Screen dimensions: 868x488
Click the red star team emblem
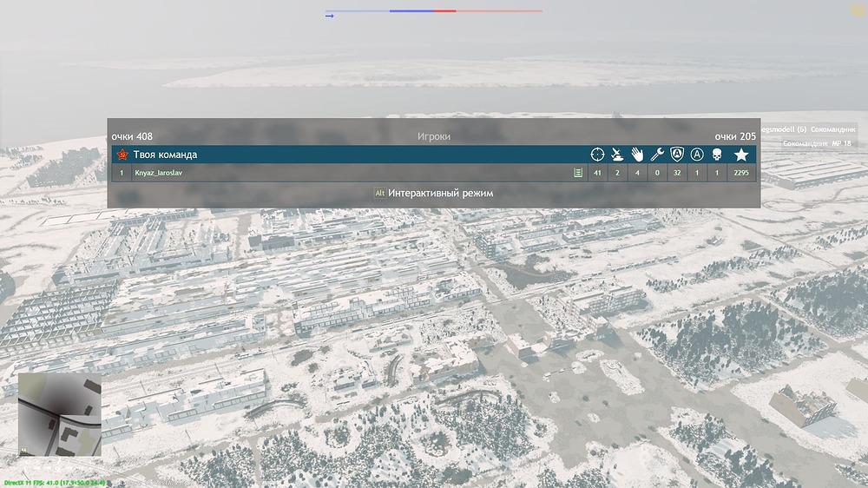coord(122,155)
